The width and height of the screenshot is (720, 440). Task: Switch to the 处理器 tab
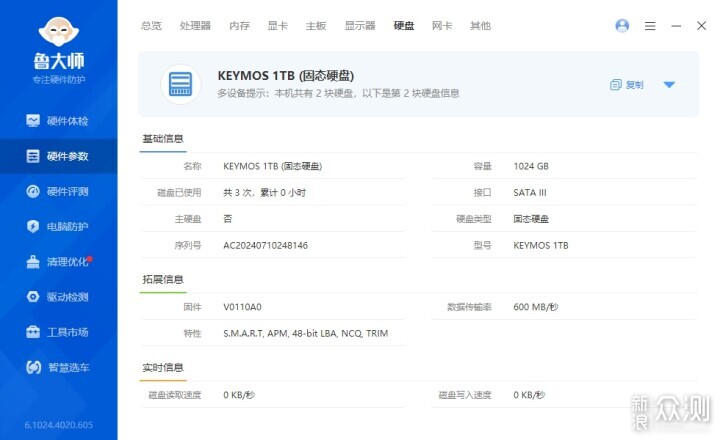(x=195, y=26)
